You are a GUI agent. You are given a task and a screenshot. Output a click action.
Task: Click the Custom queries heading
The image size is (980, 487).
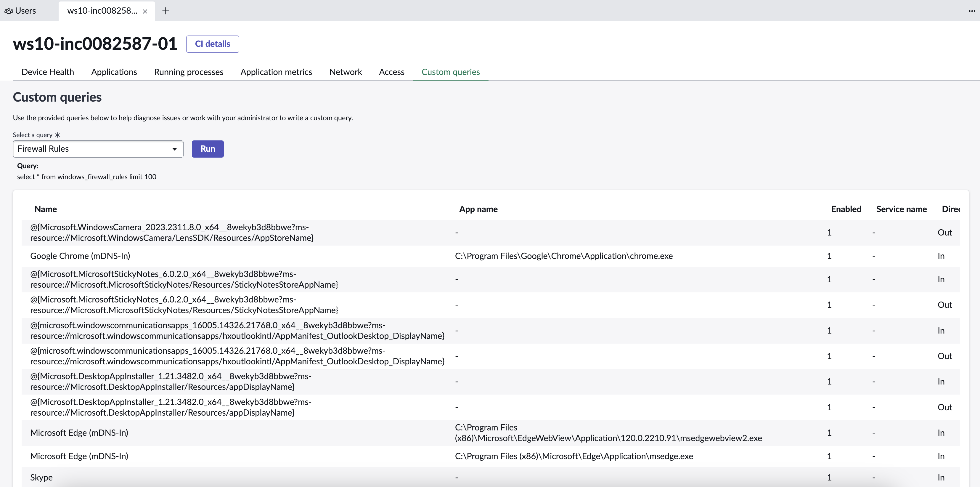57,97
